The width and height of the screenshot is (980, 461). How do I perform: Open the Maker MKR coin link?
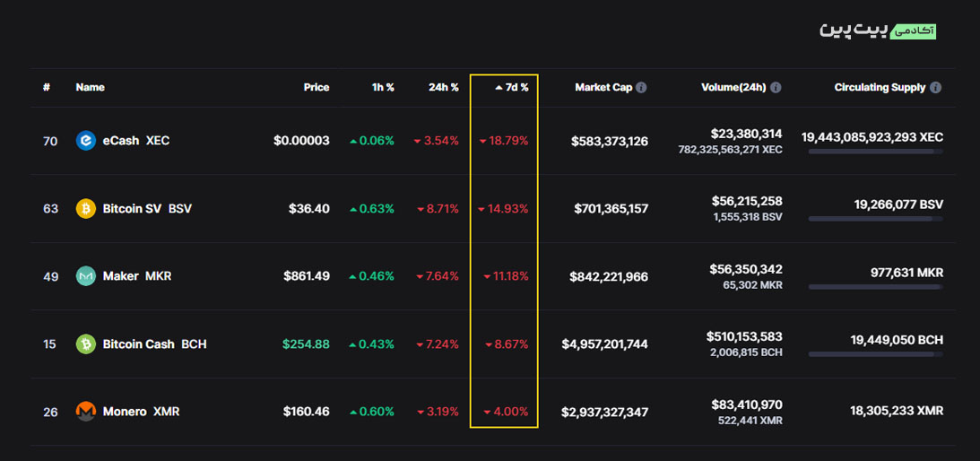point(137,276)
